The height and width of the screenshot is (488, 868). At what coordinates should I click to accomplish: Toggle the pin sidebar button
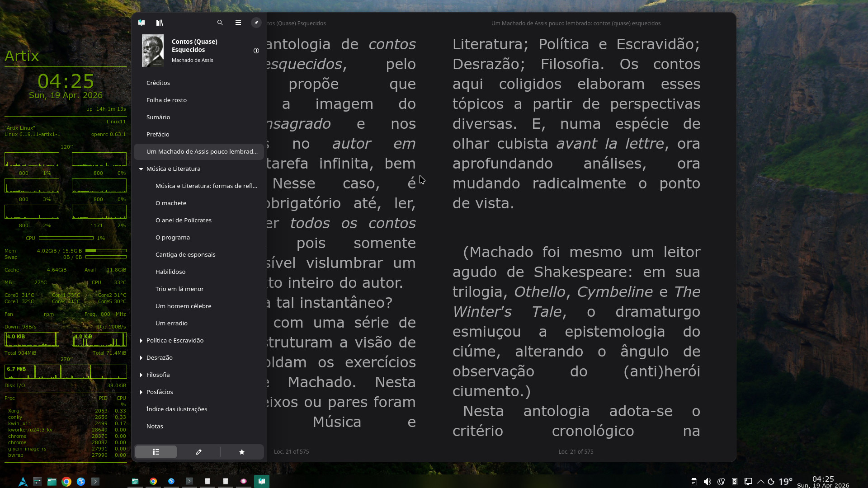click(x=256, y=23)
